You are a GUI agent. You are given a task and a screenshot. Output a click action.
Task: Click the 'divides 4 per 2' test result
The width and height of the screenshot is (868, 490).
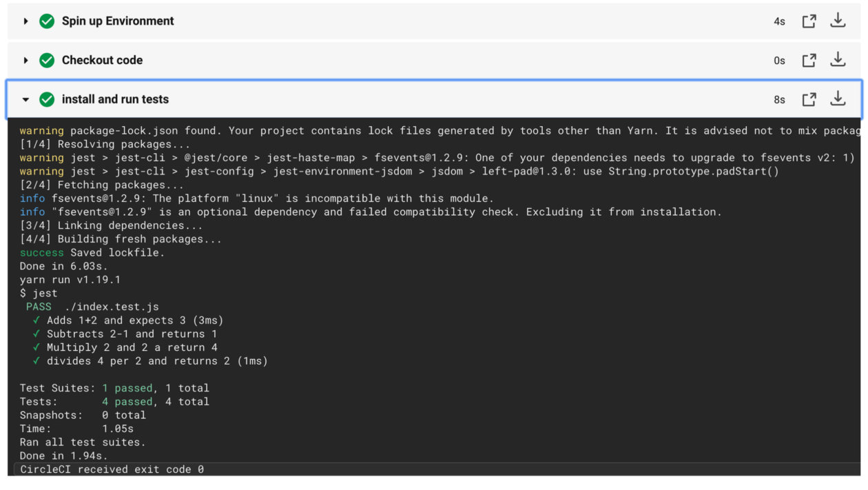coord(150,361)
